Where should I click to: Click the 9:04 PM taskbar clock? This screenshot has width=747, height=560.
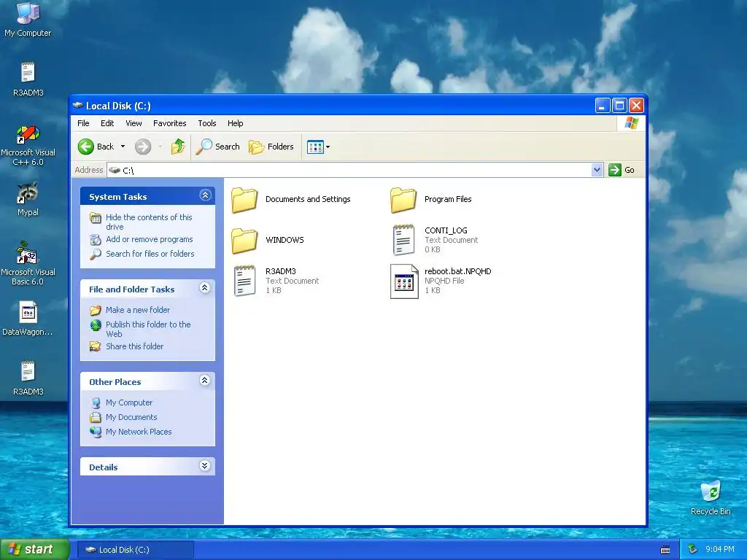pyautogui.click(x=719, y=550)
